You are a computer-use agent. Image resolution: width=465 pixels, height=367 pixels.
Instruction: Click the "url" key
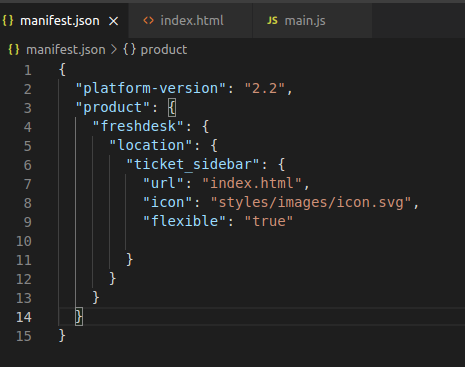163,183
